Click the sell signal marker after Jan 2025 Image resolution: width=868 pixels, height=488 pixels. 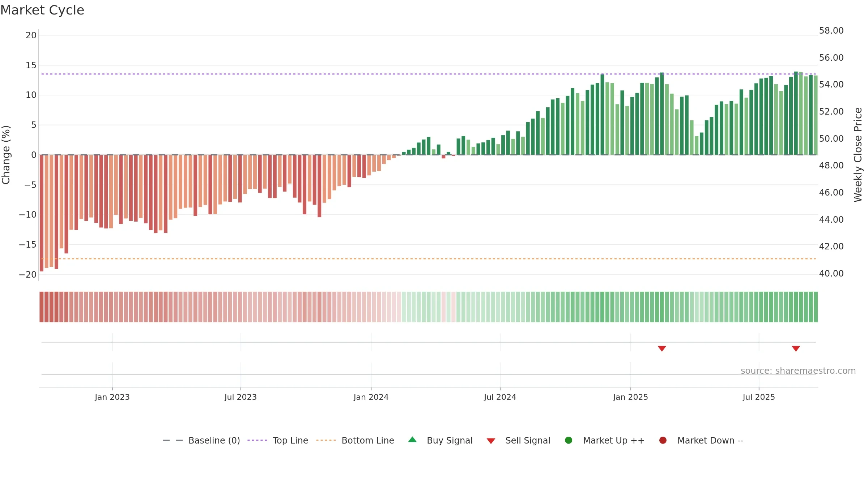pos(662,348)
